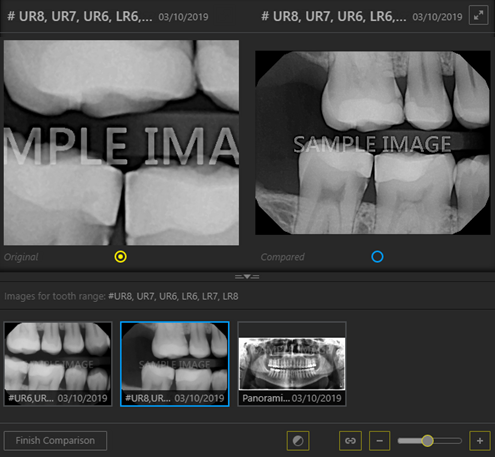Click the expand fullscreen arrows icon
Screen dimensions: 495x457
pos(478,15)
